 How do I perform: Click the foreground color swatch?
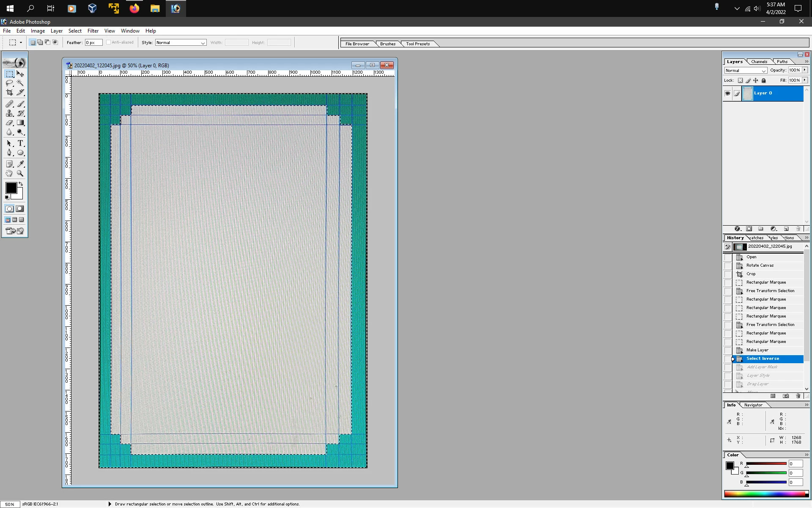point(11,188)
